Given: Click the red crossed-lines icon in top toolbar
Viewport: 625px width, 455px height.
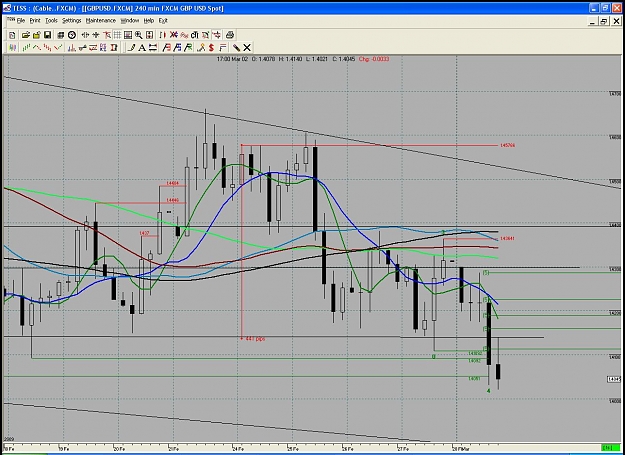Looking at the screenshot, I should click(174, 35).
